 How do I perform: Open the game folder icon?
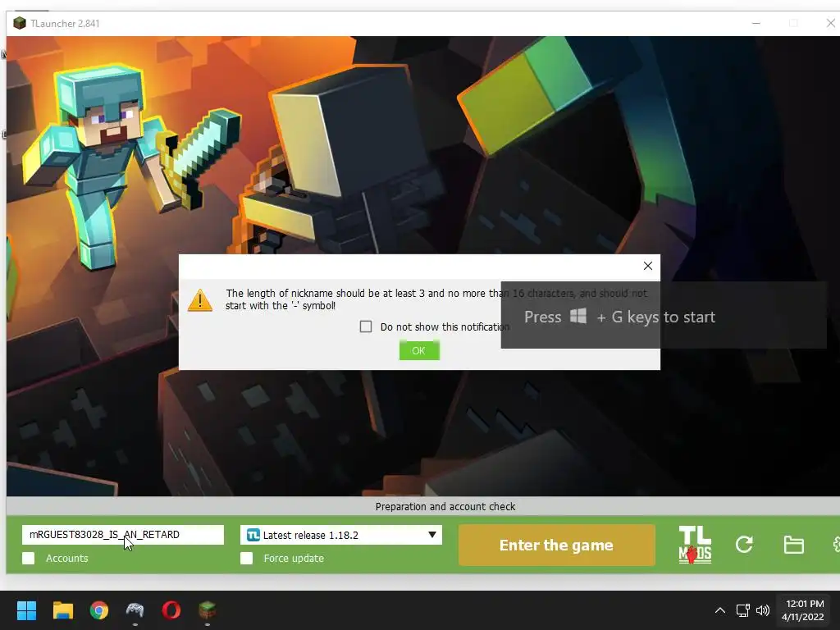[x=793, y=545]
